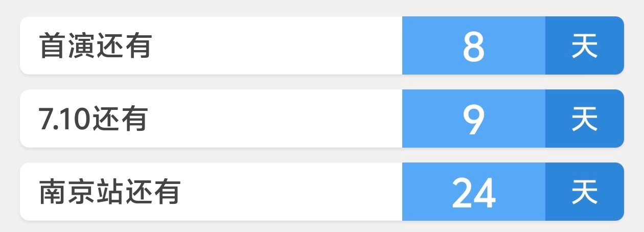Click the dark blue block in 南京站 row
The image size is (644, 232).
pos(585,192)
